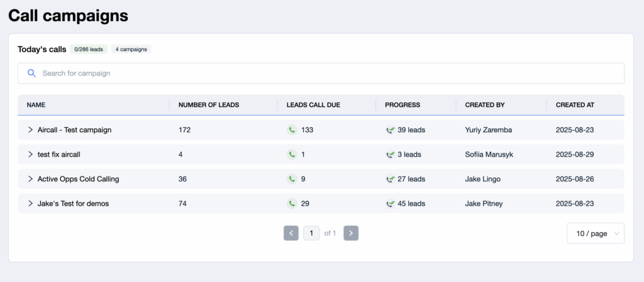Expand Jake's Test for demos row
Screen dimensions: 644x282
30,203
